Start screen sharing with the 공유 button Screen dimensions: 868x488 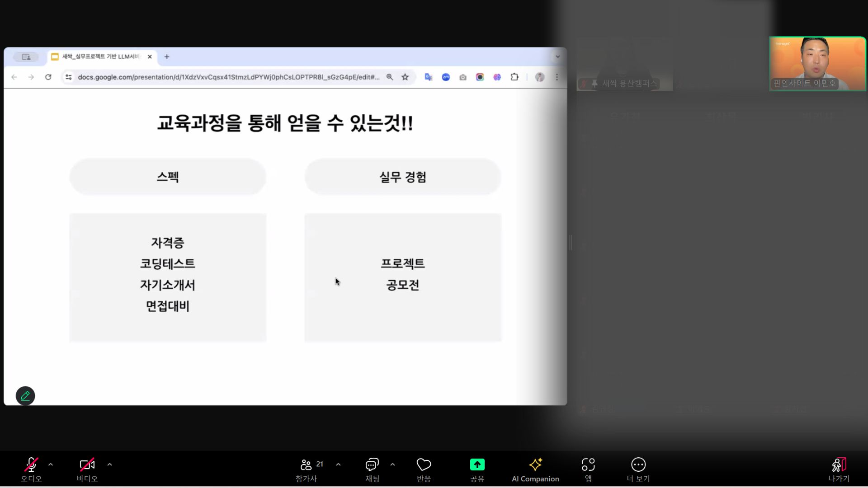[477, 469]
